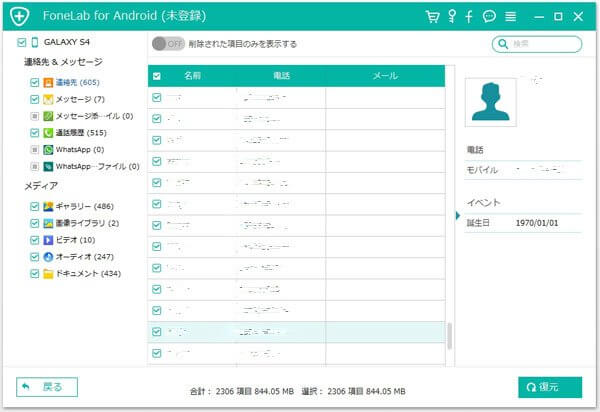
Task: Uncheck the メッセージ (7) checkbox
Action: pos(34,99)
